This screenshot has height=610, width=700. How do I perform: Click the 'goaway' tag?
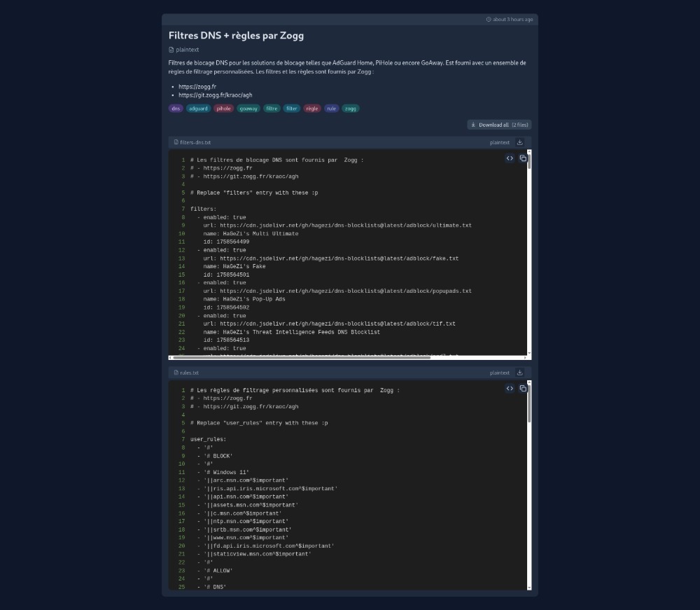[x=248, y=109]
